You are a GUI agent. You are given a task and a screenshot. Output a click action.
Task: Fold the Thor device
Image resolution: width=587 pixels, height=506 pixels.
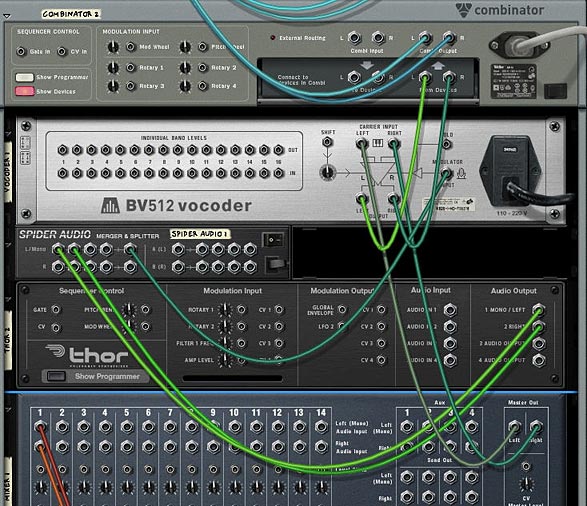pyautogui.click(x=8, y=299)
